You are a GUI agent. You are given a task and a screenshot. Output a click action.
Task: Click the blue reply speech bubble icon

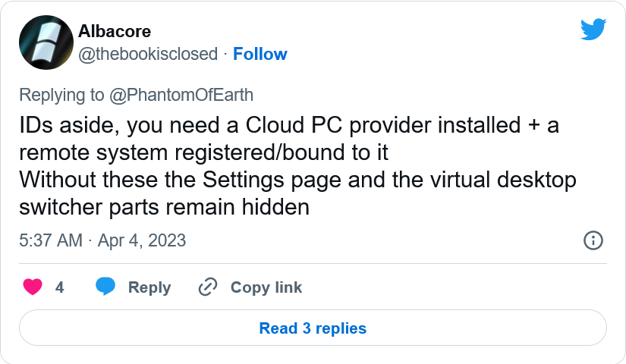[x=105, y=287]
